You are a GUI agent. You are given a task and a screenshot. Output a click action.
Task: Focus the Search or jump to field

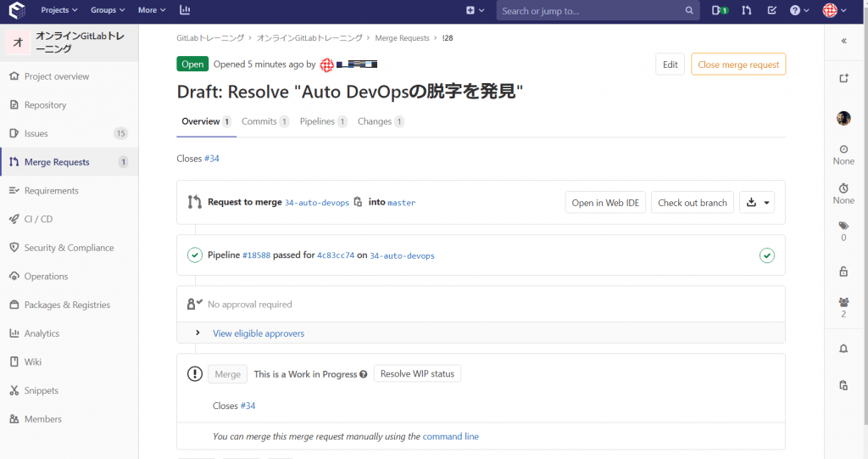point(598,10)
